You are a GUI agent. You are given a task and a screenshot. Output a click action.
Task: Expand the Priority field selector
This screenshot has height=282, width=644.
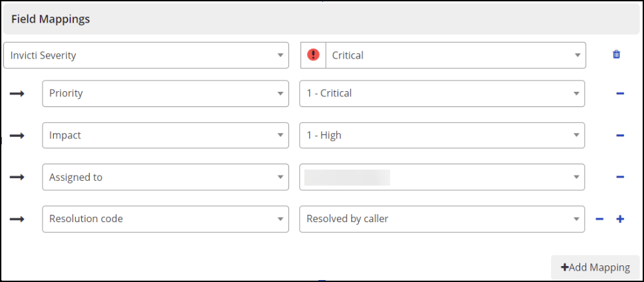coord(165,94)
